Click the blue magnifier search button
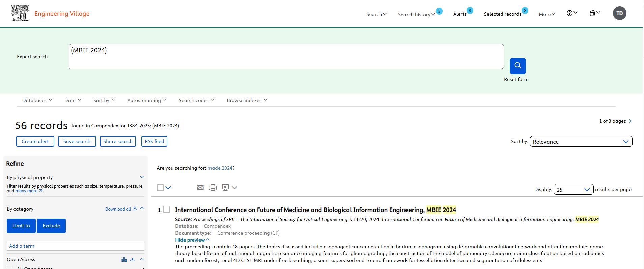The width and height of the screenshot is (644, 269). (x=517, y=66)
